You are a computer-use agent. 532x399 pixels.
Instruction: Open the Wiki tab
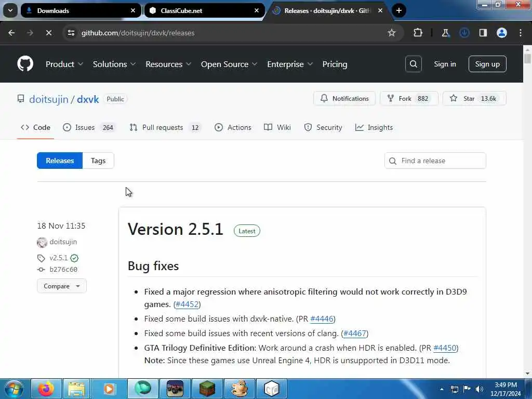277,127
